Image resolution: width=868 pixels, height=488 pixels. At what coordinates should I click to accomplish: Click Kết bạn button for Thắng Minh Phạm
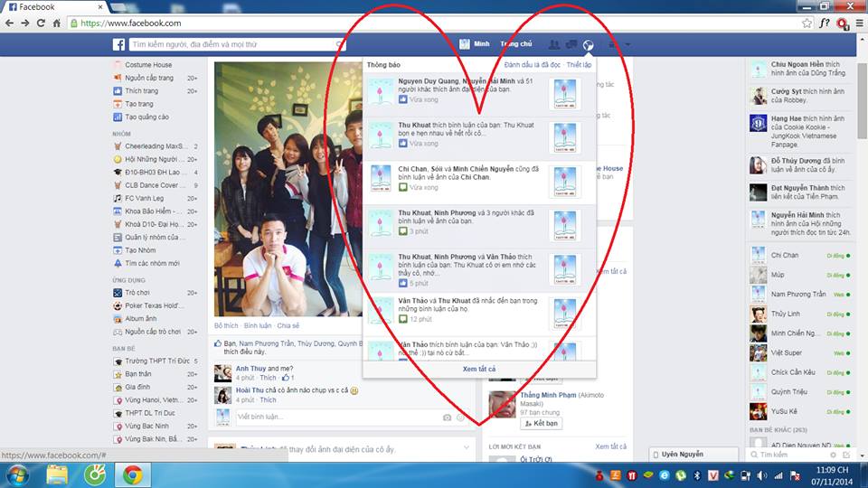pos(542,423)
